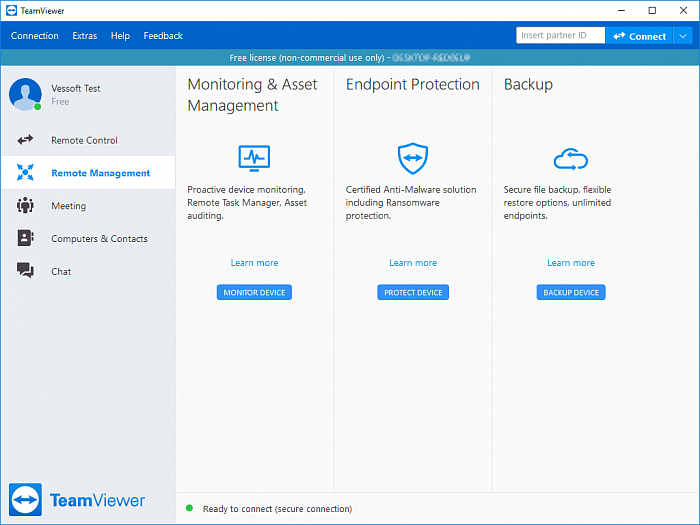The image size is (700, 525).
Task: Select the Remote Management tab
Action: [88, 173]
